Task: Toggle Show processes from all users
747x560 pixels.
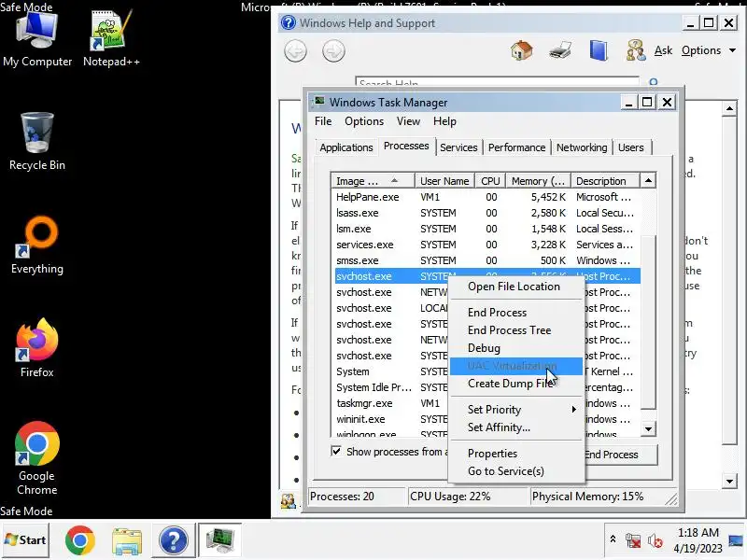Action: [336, 451]
